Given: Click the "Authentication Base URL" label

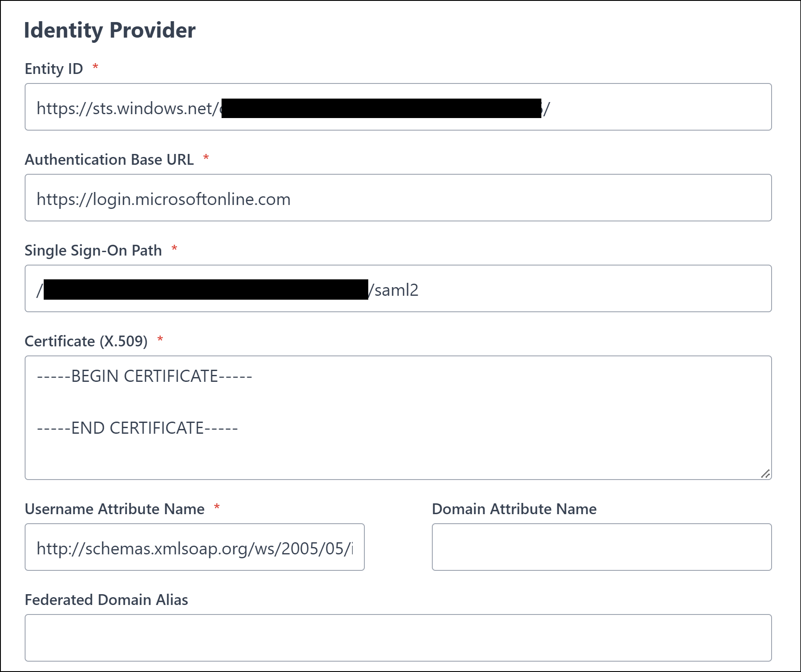Looking at the screenshot, I should (x=109, y=160).
